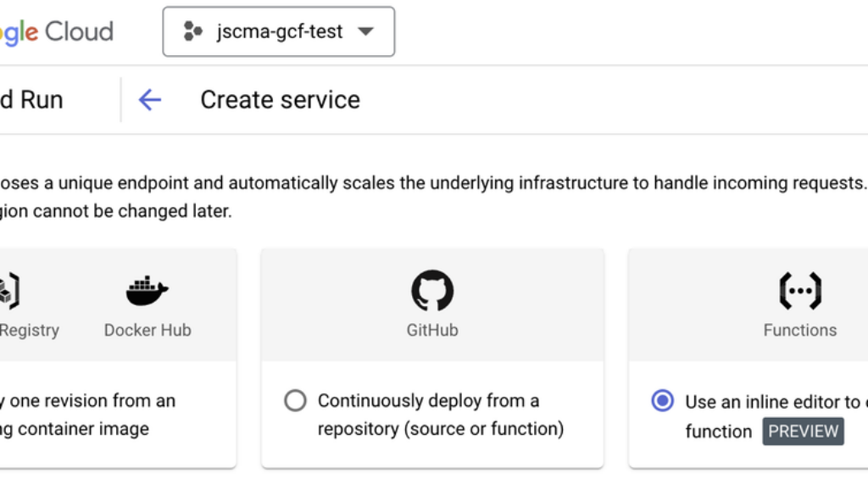
Task: Click the Registry label text
Action: tap(30, 331)
